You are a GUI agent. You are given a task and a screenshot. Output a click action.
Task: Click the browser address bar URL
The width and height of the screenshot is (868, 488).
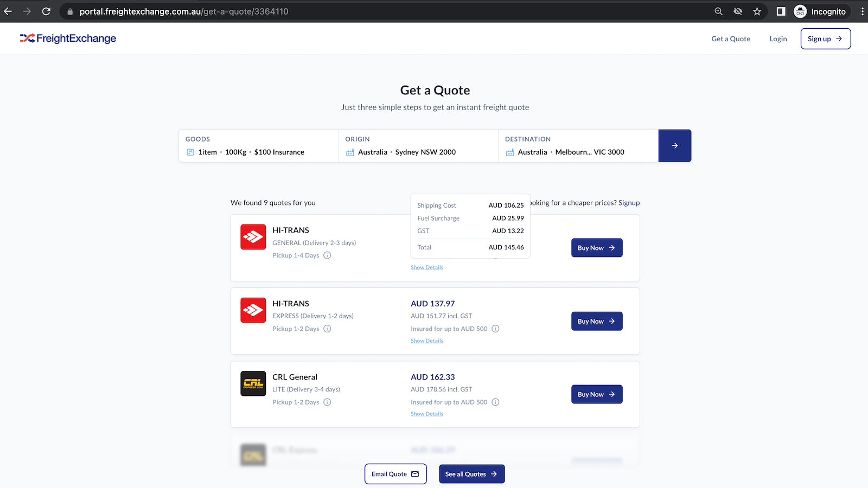pos(184,11)
